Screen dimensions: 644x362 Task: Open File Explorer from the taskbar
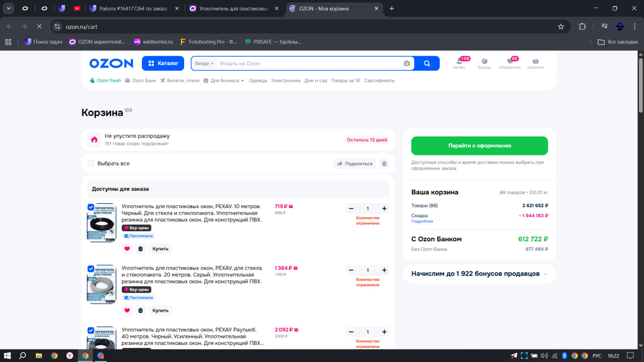39,355
